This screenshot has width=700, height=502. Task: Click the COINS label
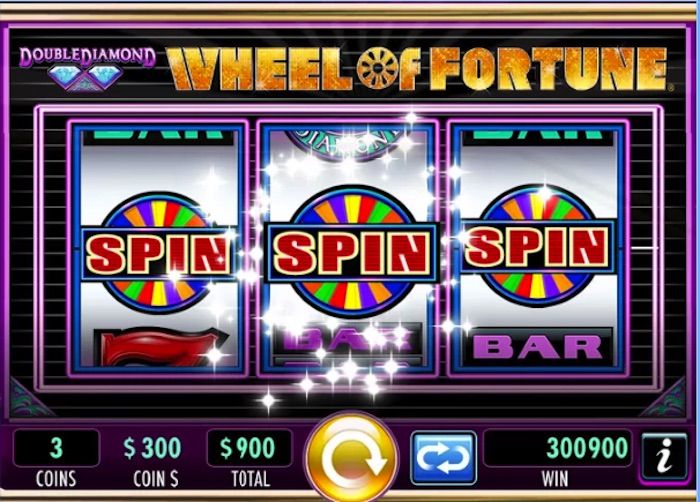[56, 479]
